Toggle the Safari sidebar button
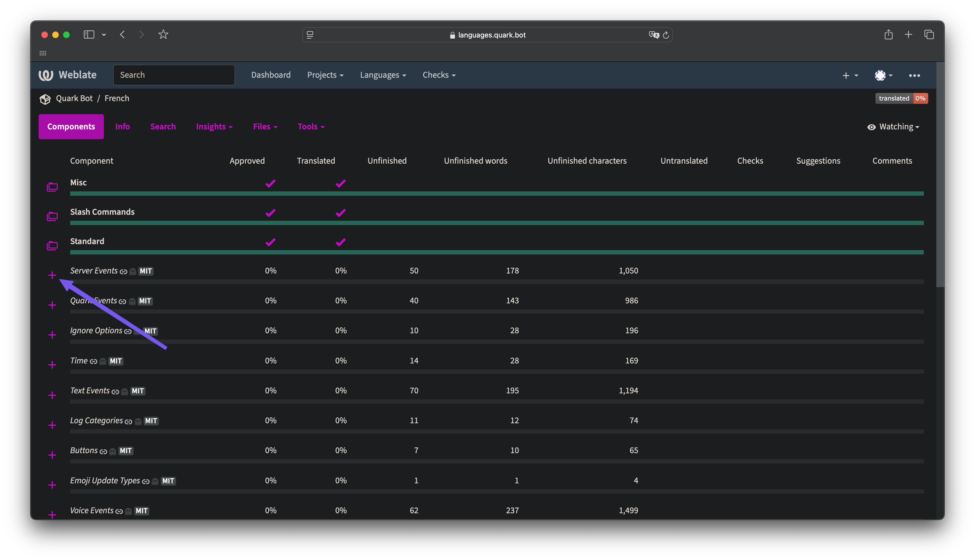This screenshot has height=560, width=975. click(x=89, y=35)
